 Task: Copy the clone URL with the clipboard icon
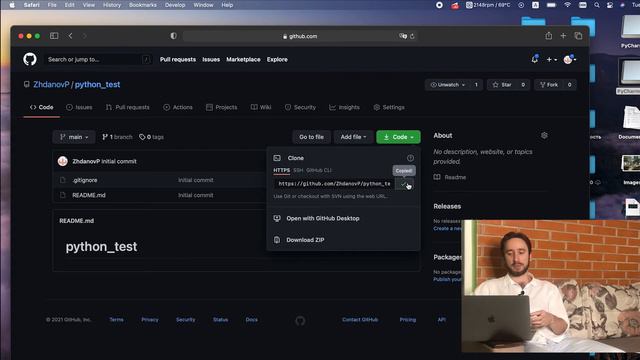click(404, 184)
